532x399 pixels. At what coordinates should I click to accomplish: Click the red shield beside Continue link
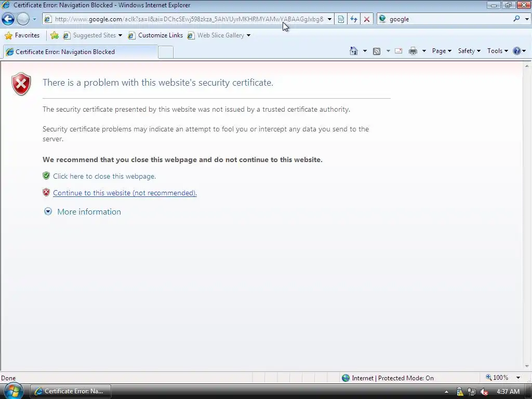point(46,192)
